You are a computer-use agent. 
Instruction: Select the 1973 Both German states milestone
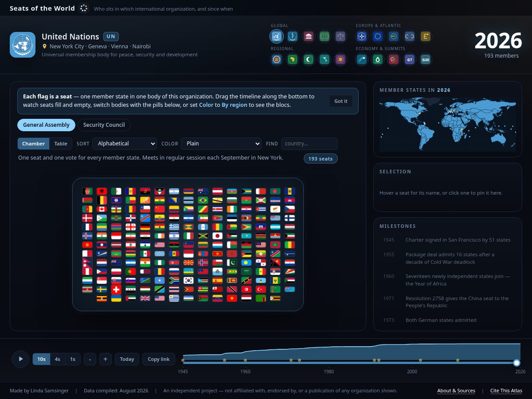447,320
